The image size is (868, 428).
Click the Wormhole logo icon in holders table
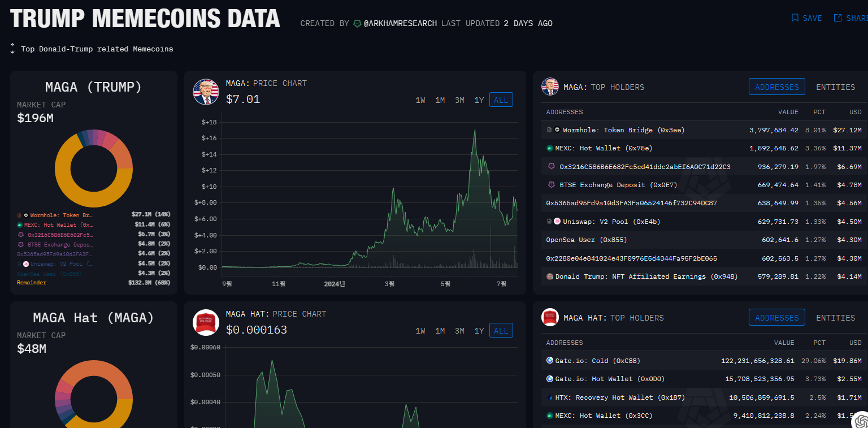[x=557, y=130]
